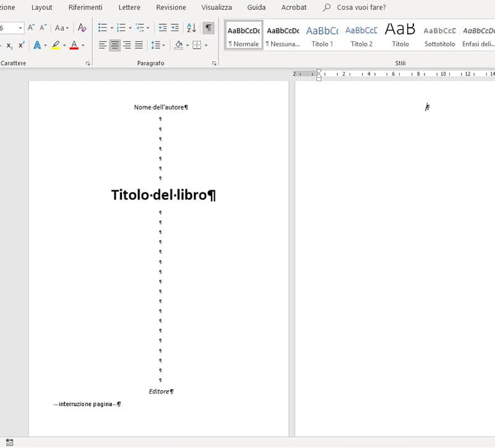Apply paragraph shading with paint bucket

tap(179, 45)
